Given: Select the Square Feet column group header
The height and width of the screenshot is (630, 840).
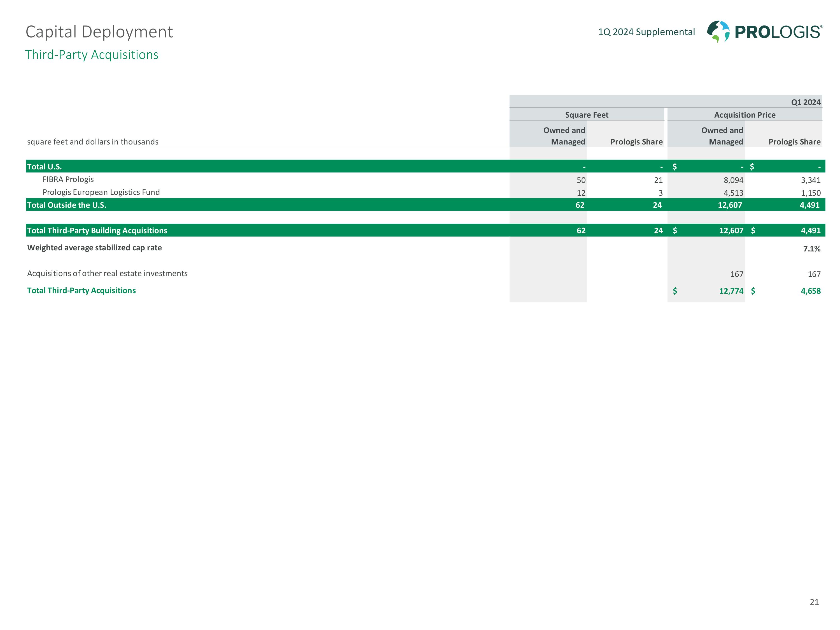Looking at the screenshot, I should [586, 115].
